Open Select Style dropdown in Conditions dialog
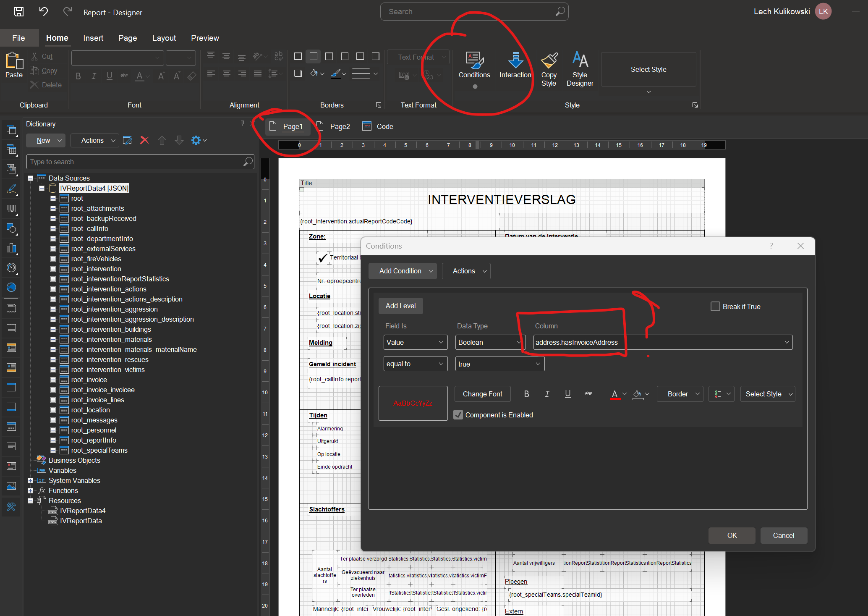Viewport: 868px width, 616px height. click(x=768, y=394)
